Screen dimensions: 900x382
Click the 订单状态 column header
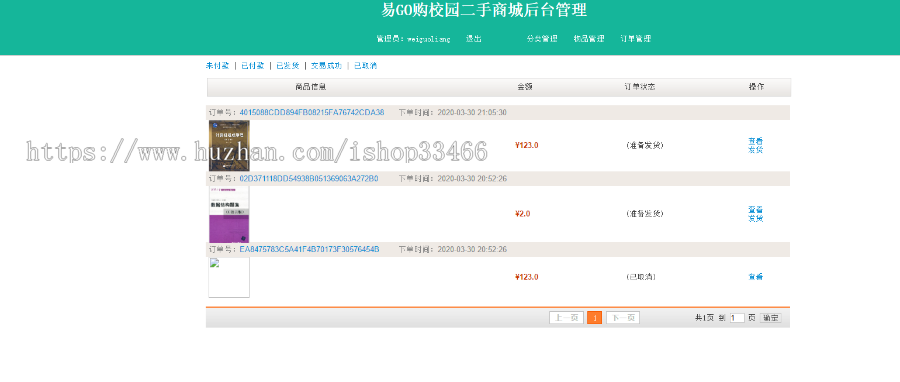tap(640, 87)
